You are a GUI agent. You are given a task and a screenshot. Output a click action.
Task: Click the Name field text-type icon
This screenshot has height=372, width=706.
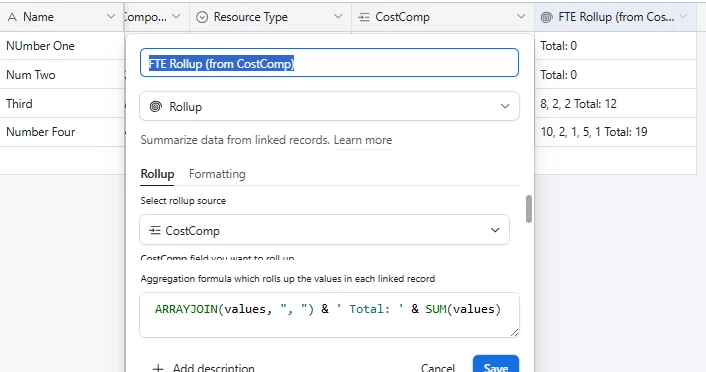(x=12, y=17)
